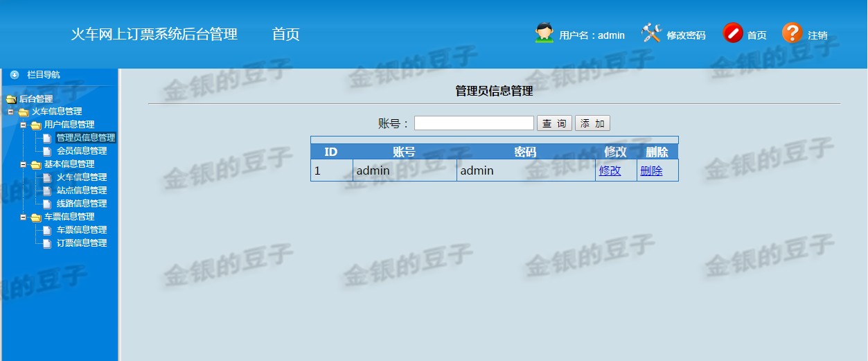Click the 添加 add button

pyautogui.click(x=592, y=123)
